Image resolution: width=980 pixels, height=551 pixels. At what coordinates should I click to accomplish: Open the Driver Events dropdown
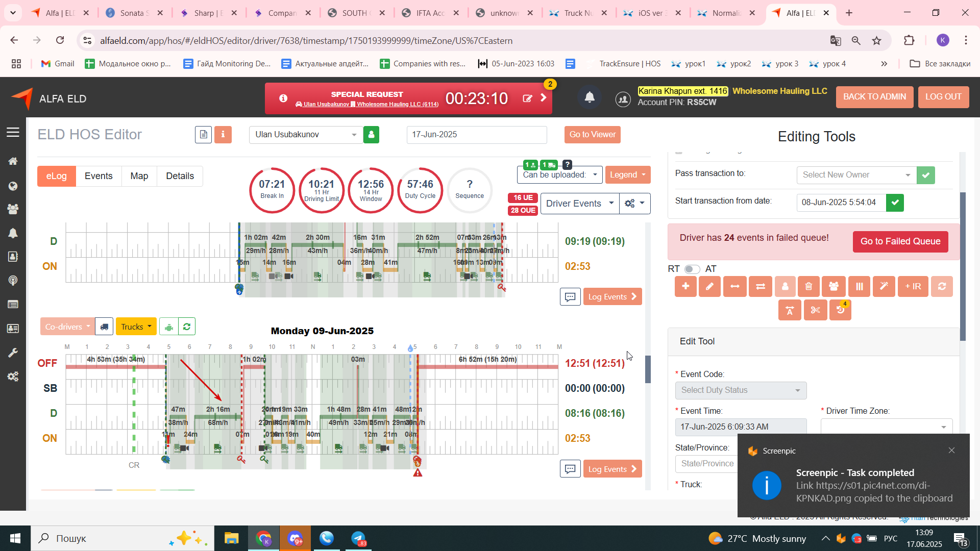[x=579, y=204]
